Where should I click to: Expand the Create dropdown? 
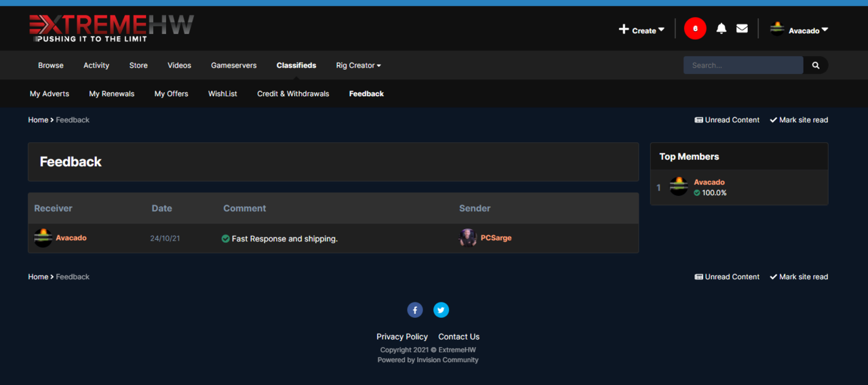click(x=642, y=30)
